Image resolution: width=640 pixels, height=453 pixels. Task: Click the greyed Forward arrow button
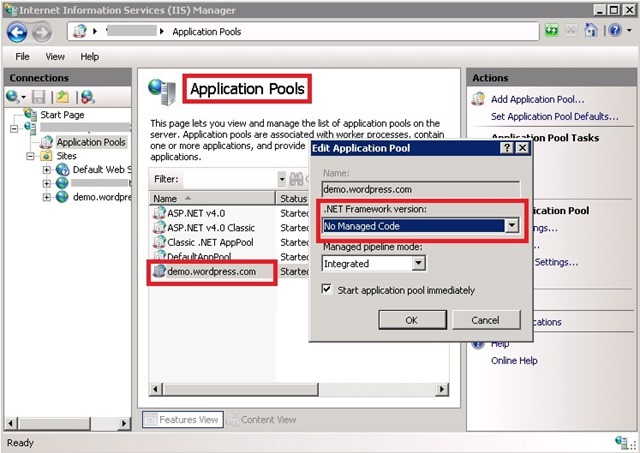point(42,32)
